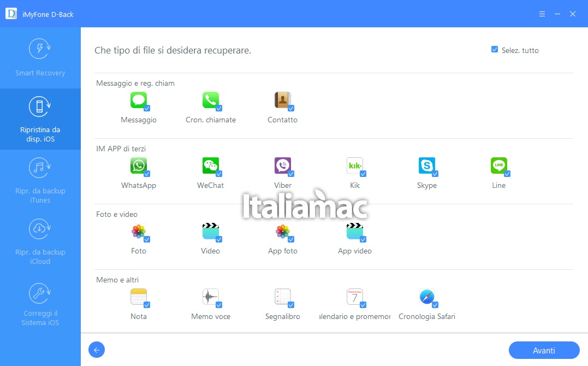Uncheck the WhatsApp checkbox
Image resolution: width=588 pixels, height=366 pixels.
click(147, 173)
